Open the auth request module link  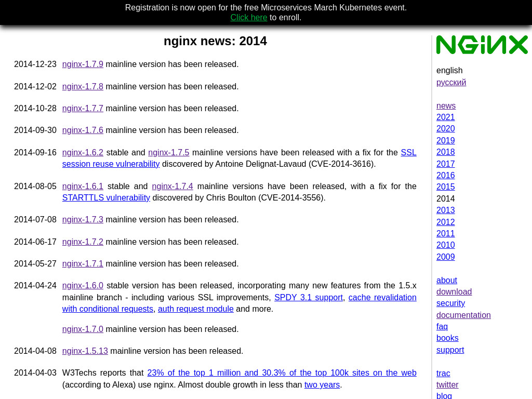[196, 309]
